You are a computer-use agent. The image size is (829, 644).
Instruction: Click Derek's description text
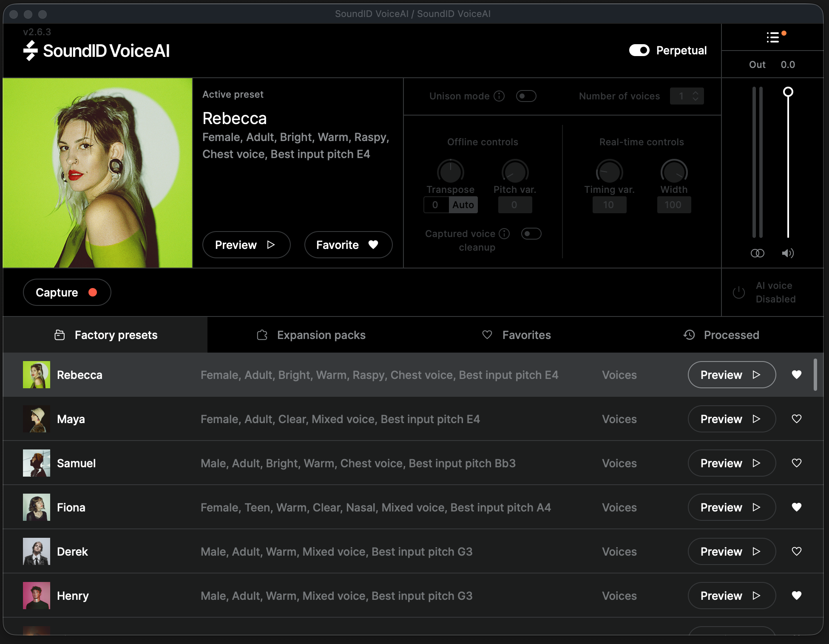pos(337,552)
